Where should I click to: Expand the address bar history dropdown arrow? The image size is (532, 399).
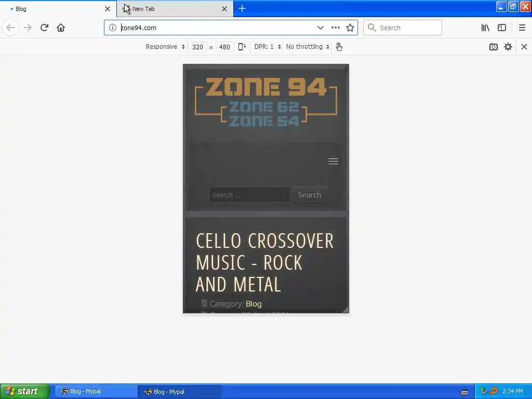(320, 28)
